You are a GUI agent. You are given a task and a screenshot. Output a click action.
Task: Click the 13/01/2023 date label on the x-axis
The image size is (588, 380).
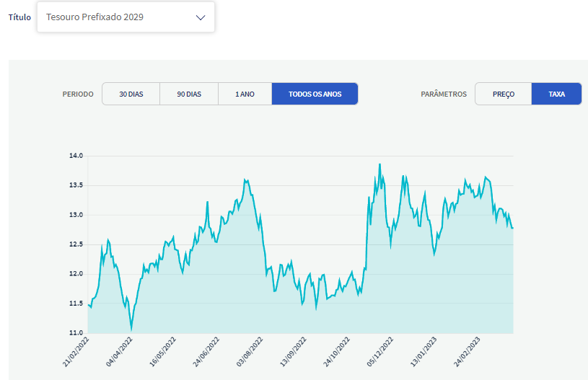pos(424,352)
